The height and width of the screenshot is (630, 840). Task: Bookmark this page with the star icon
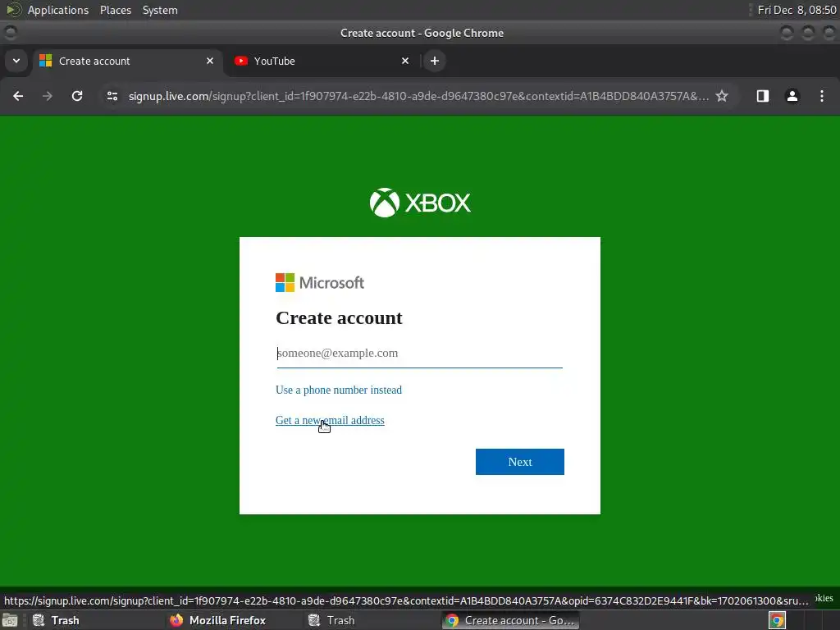tap(722, 96)
